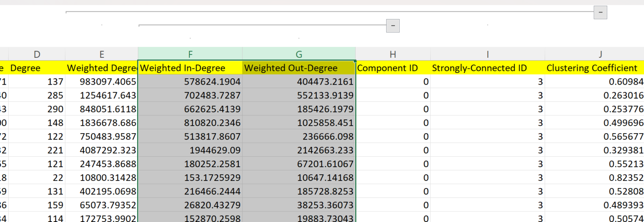
Task: Select clustering coefficient cell 0.60984
Action: pyautogui.click(x=595, y=82)
